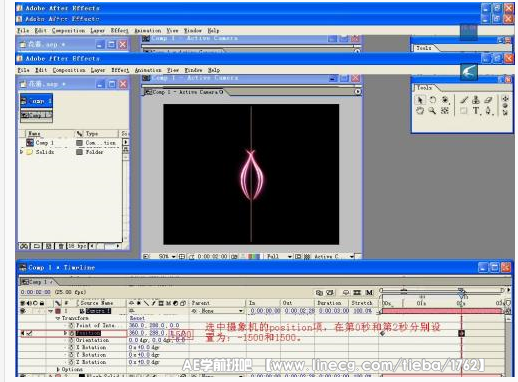This screenshot has height=382, width=518.
Task: Select the Pan Behind tool
Action: 445,111
